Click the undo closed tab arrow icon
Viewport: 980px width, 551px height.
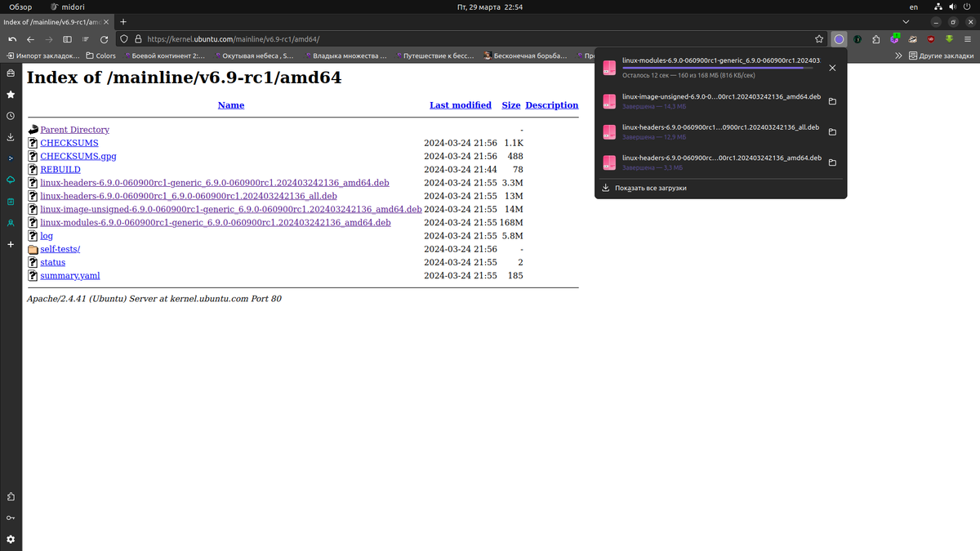11,38
